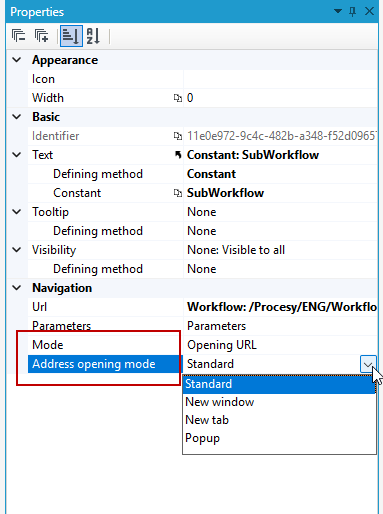This screenshot has width=383, height=514.
Task: Select Visibility Defining method None value
Action: pos(280,269)
